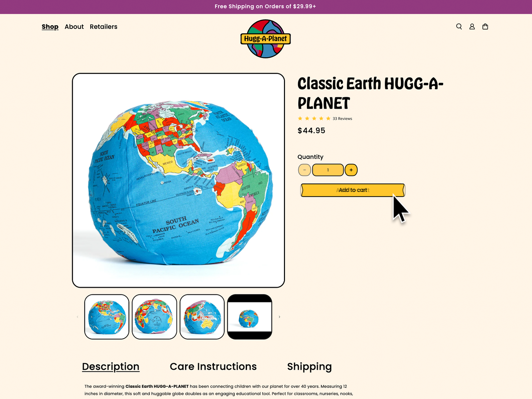
Task: Click the next thumbnails arrow
Action: click(x=279, y=317)
